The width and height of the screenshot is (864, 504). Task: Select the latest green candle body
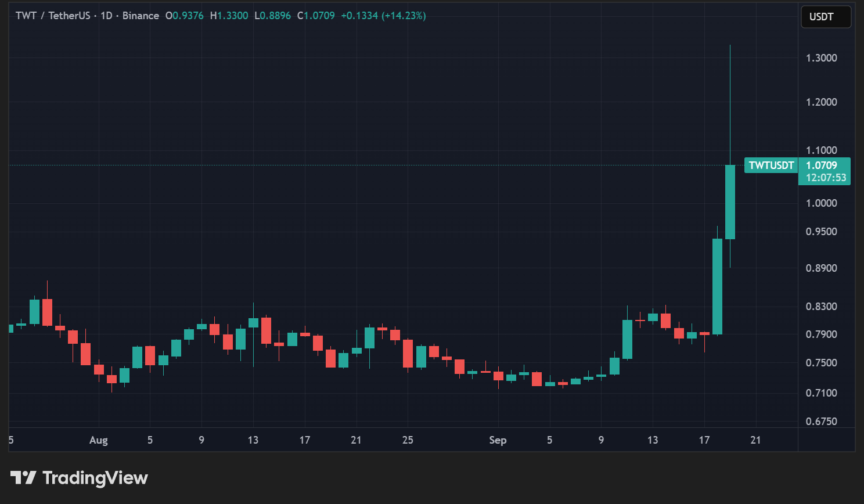tap(730, 202)
